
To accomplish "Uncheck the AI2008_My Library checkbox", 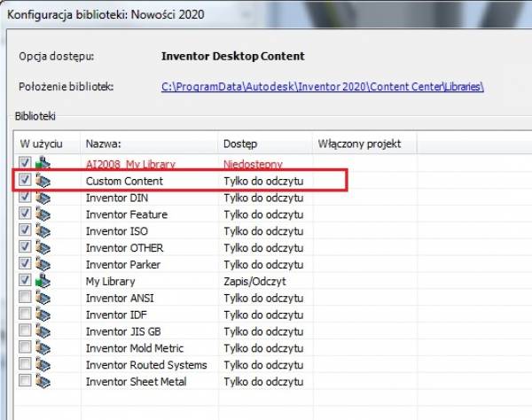I will (25, 163).
